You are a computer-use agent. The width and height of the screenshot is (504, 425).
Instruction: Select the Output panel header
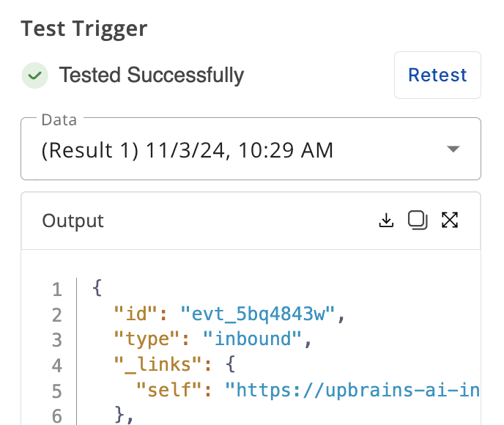pos(73,221)
